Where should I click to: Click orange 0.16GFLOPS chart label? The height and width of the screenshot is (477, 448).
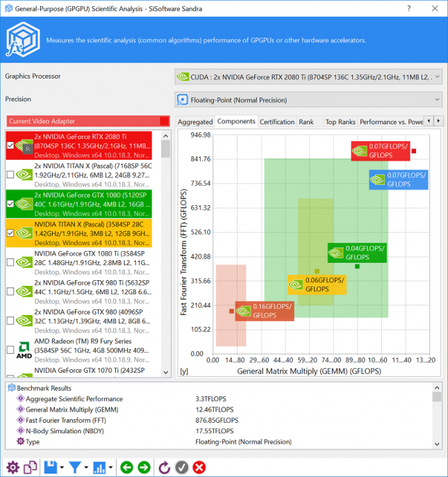pyautogui.click(x=265, y=311)
